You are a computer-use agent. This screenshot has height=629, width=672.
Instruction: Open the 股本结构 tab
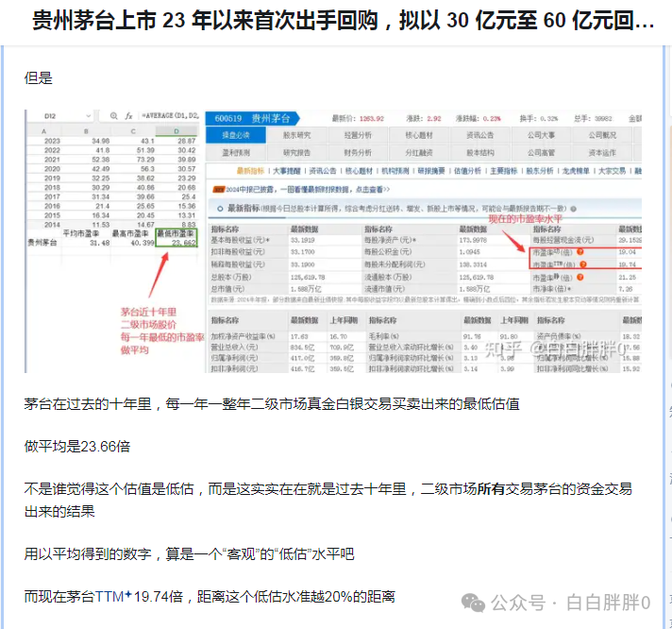[480, 153]
